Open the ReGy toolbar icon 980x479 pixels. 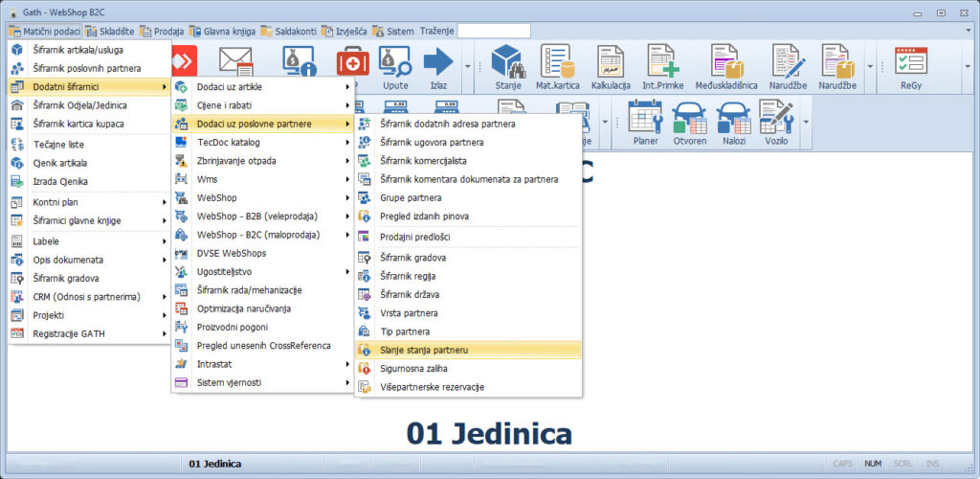[x=910, y=67]
